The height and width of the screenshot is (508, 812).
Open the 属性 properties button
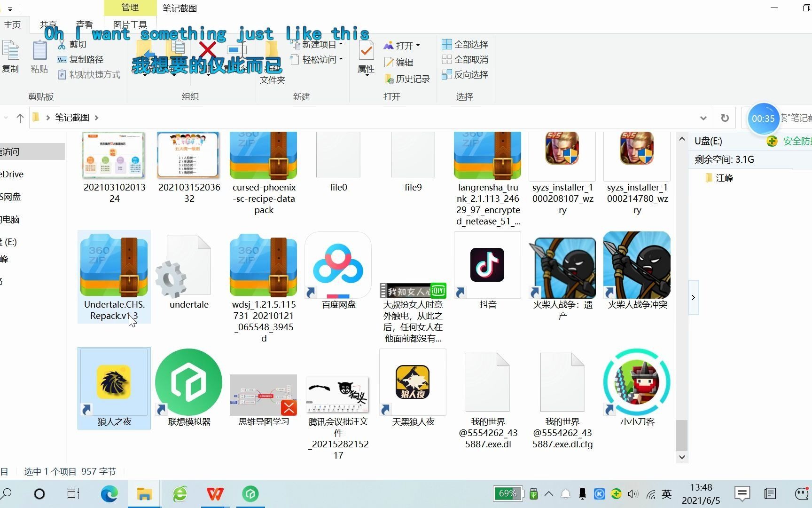click(366, 57)
